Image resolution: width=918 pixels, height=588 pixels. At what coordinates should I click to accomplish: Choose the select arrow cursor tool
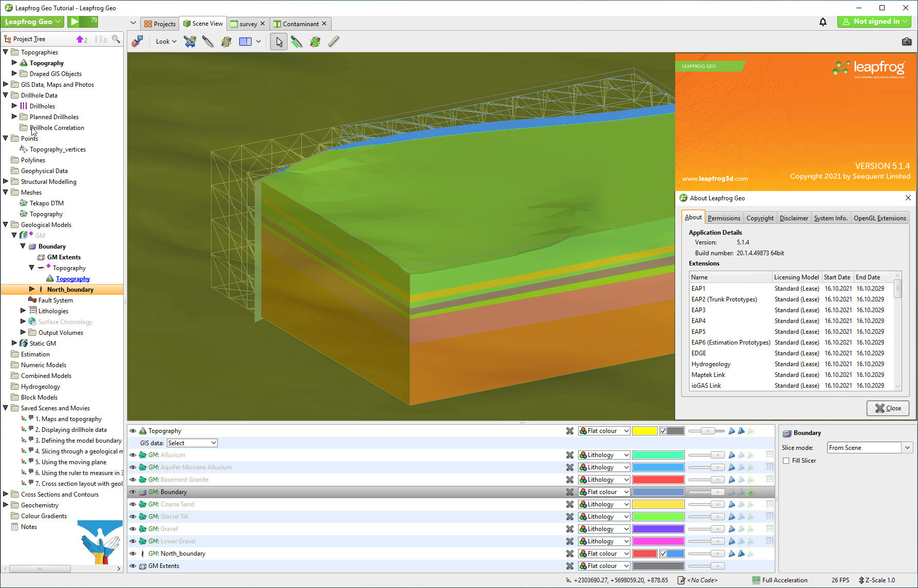click(279, 42)
